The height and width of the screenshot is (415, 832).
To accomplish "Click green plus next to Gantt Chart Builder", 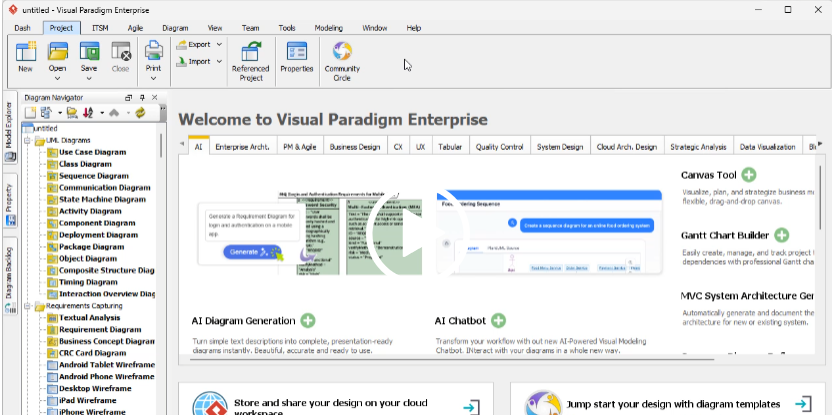I will click(781, 236).
